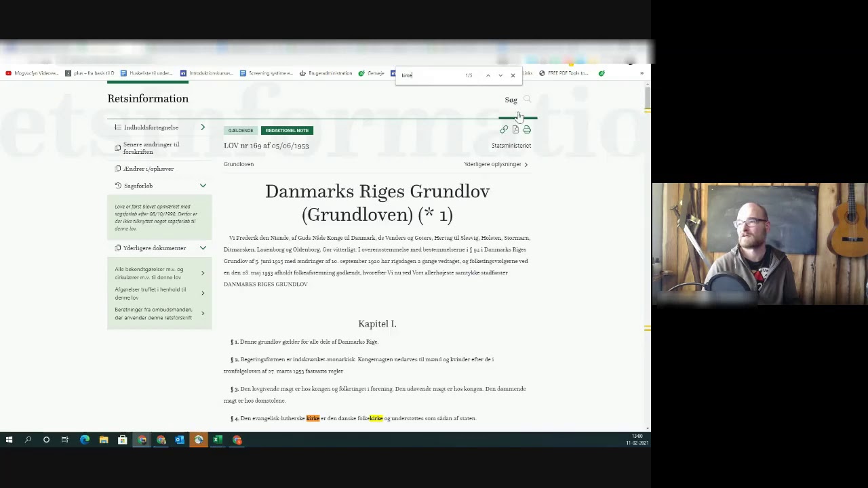The width and height of the screenshot is (868, 488).
Task: Click the Søg magnifier icon
Action: (527, 100)
